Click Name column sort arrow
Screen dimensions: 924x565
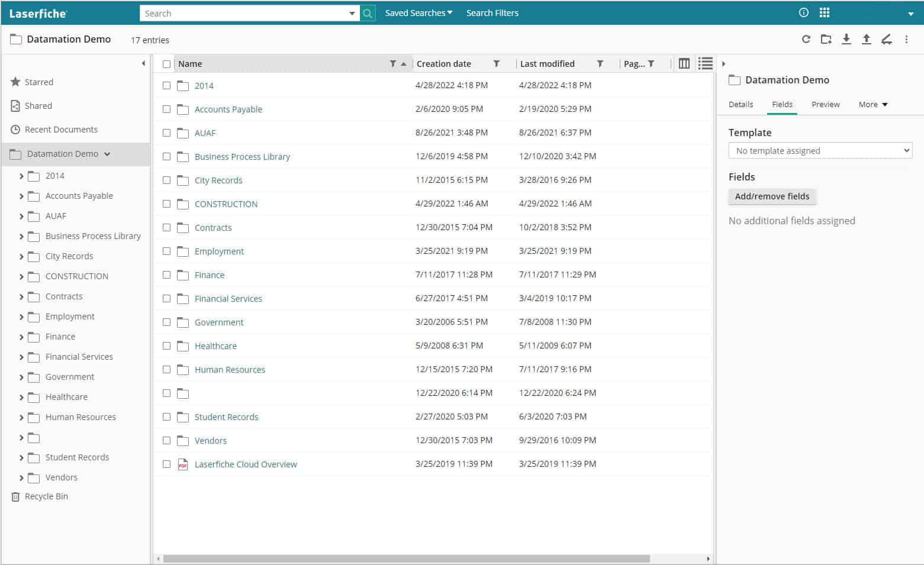pos(404,64)
